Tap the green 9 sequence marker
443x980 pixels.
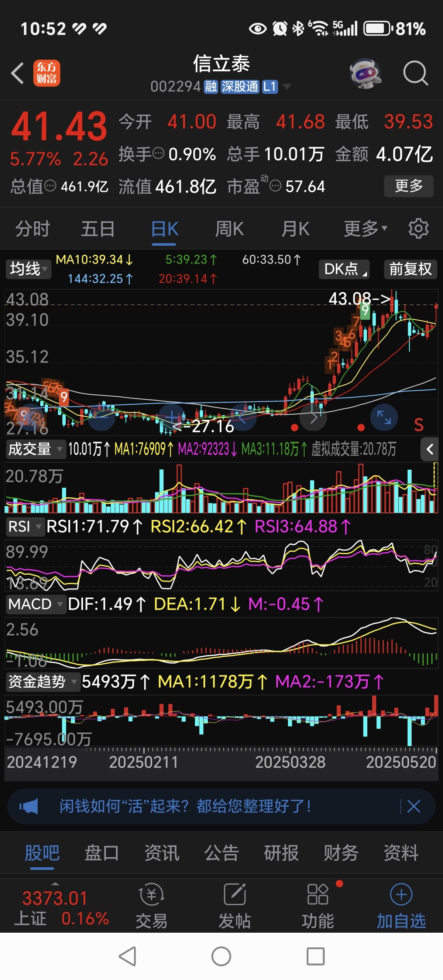[x=365, y=310]
